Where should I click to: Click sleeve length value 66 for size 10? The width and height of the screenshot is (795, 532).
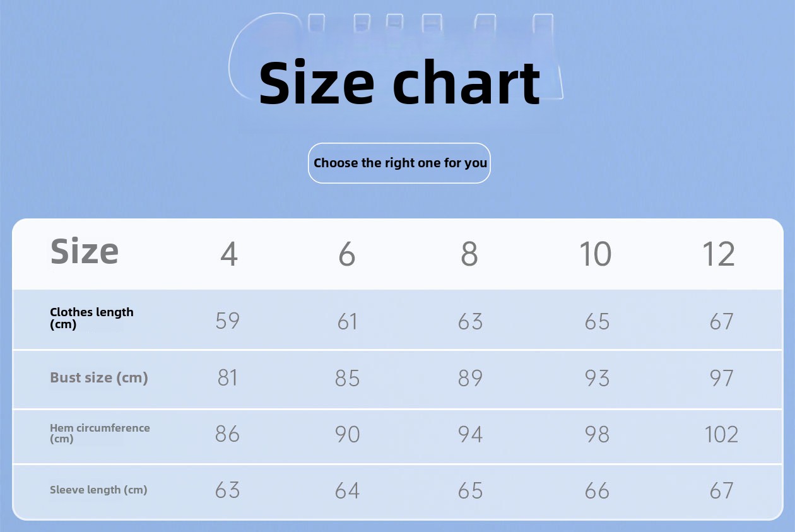coord(597,490)
